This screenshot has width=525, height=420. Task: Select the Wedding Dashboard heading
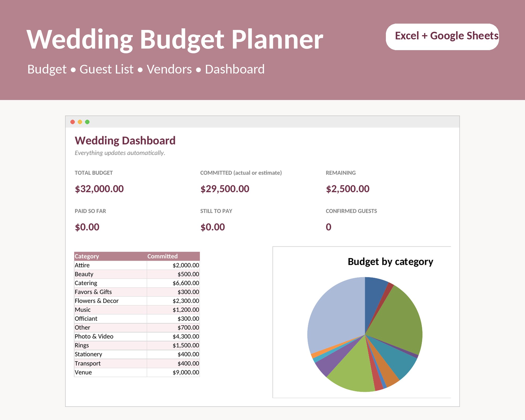tap(125, 141)
